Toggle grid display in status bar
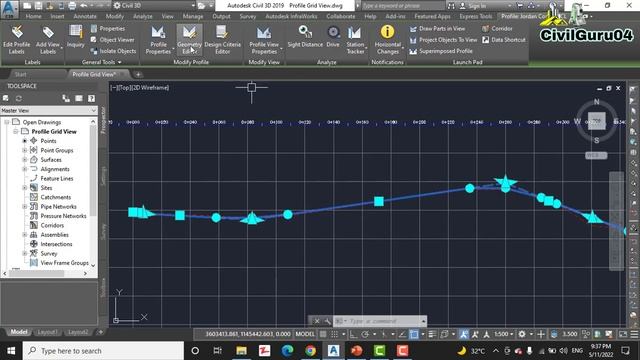Screen dimensions: 640x360 323,334
